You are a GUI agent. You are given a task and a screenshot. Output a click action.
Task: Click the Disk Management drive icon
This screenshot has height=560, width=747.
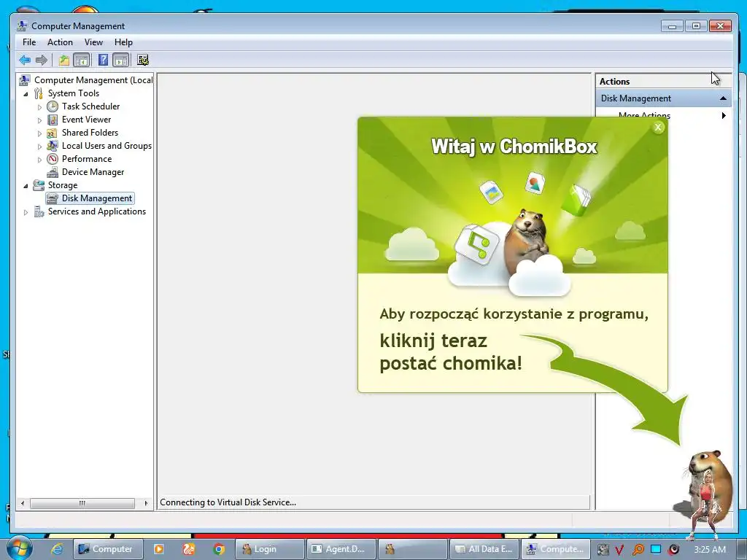click(53, 198)
